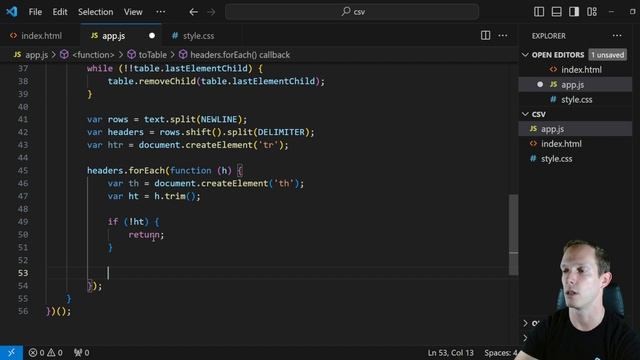Open the View menu
Screen dimensions: 640x360
point(133,12)
